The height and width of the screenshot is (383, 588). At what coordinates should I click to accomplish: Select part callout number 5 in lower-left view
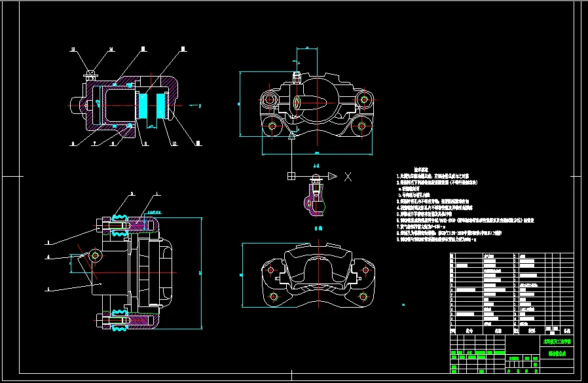(48, 289)
